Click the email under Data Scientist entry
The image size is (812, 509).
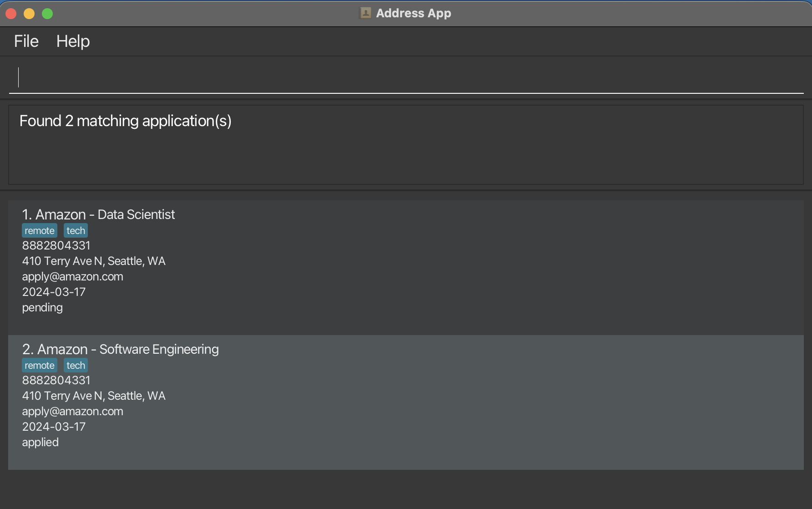click(73, 276)
